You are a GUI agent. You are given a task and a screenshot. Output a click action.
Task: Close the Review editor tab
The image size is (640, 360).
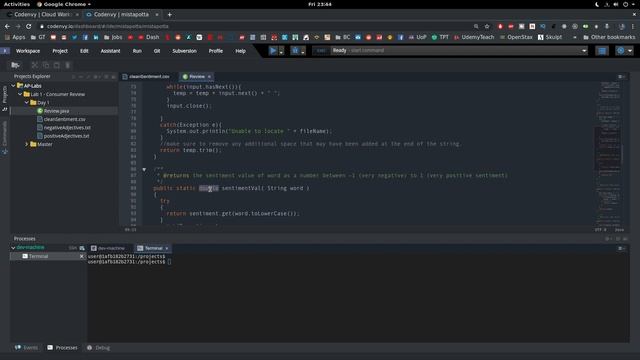point(209,77)
